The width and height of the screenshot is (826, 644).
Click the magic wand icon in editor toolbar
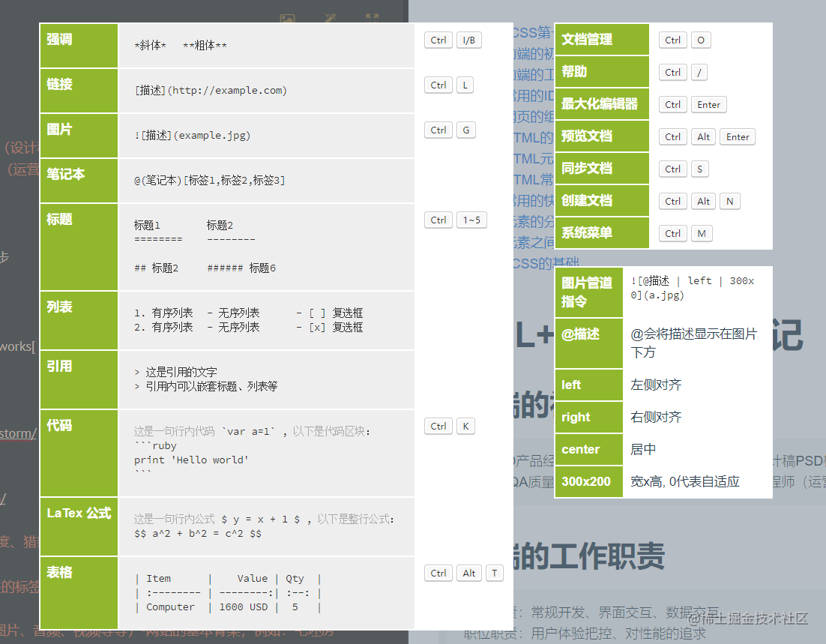[330, 19]
